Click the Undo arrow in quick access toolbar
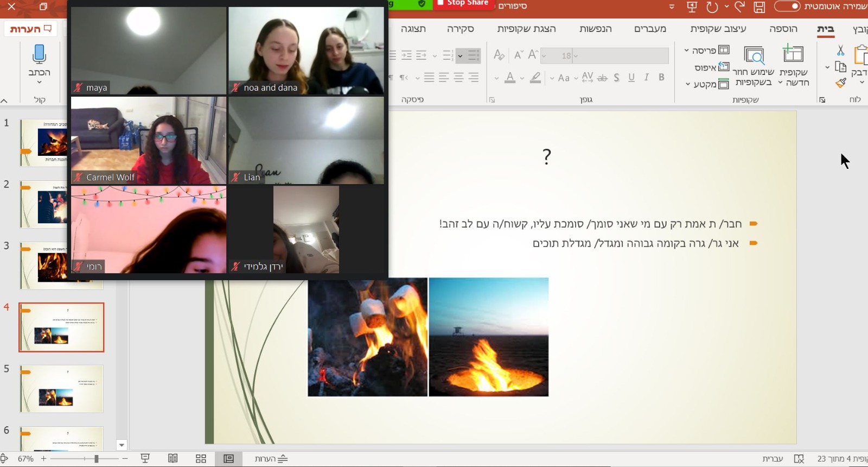Viewport: 868px width, 467px height. 739,7
